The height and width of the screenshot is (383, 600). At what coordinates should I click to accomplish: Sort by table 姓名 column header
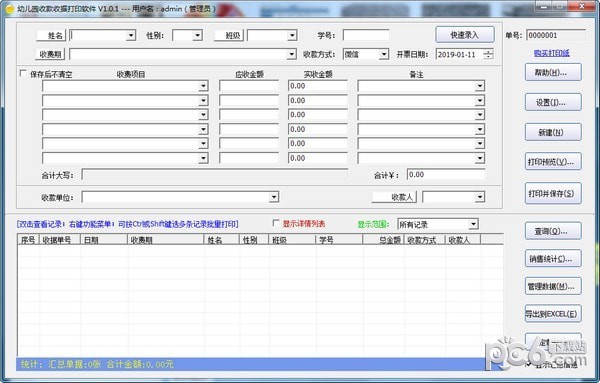(221, 240)
